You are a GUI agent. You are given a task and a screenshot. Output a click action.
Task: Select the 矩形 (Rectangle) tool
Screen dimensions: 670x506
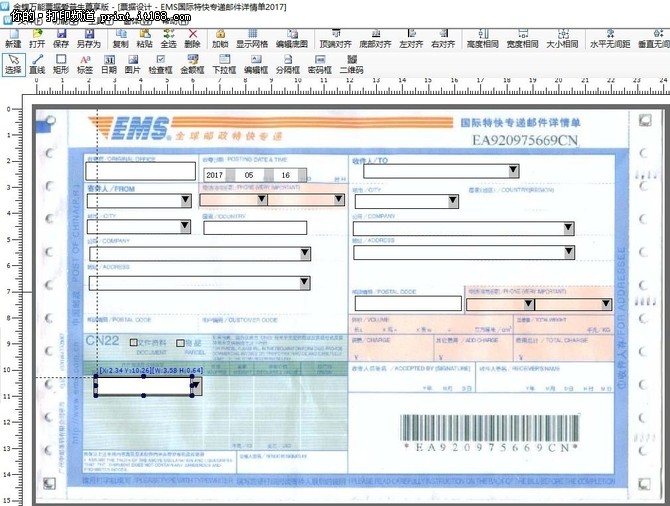click(x=61, y=64)
